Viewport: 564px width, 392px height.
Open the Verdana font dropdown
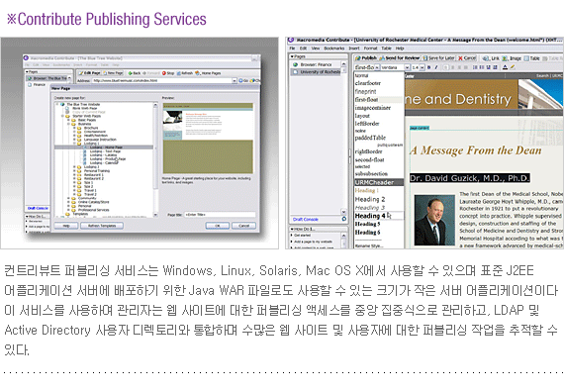coord(395,67)
